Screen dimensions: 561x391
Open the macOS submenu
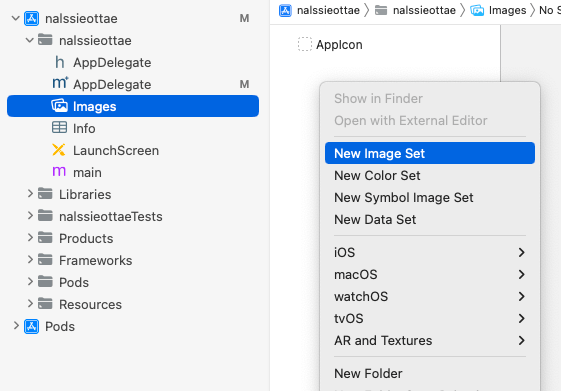[x=430, y=274]
